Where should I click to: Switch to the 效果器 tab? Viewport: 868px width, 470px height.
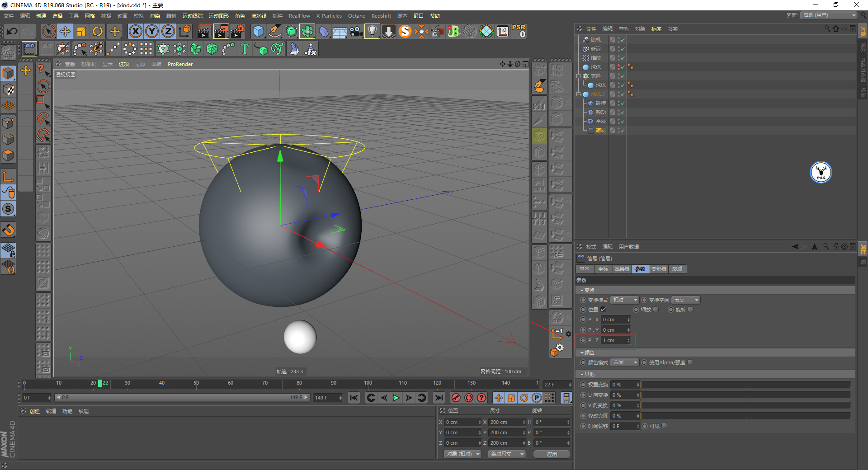[622, 269]
